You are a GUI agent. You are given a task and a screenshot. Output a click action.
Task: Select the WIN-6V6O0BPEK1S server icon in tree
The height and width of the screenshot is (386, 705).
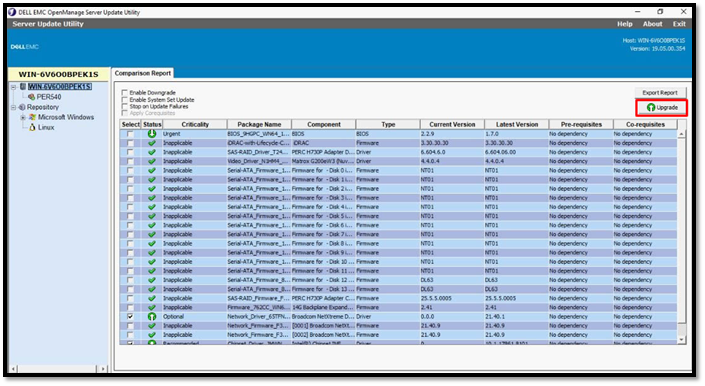(23, 86)
